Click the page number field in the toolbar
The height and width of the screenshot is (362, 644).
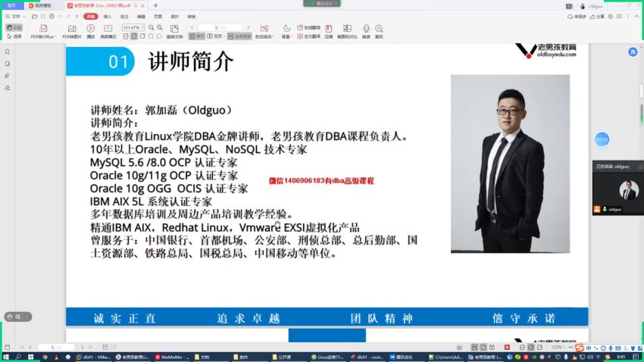[220, 27]
